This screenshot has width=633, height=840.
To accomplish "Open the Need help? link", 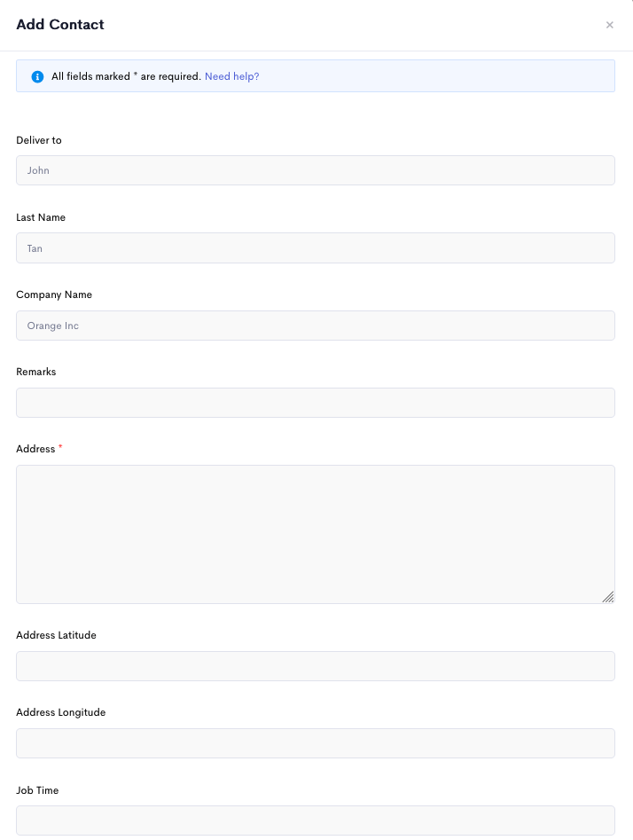I will (x=232, y=76).
